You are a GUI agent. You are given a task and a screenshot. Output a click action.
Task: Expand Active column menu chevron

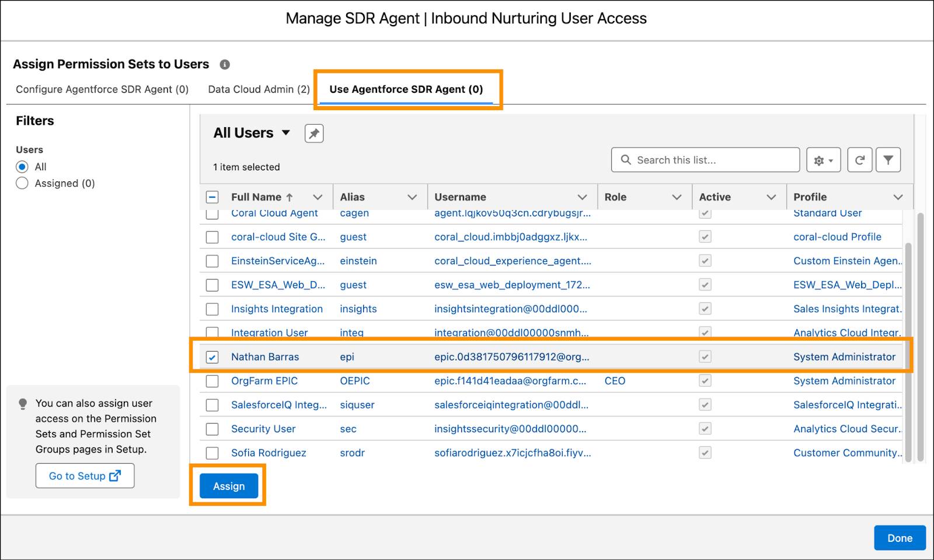click(x=771, y=197)
